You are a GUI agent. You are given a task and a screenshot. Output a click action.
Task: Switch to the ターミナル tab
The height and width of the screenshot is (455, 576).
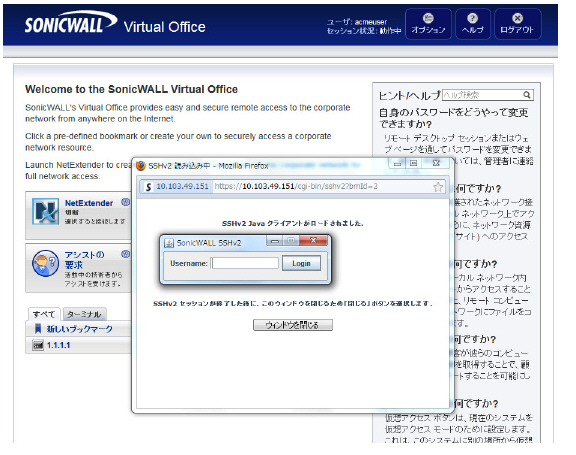84,314
